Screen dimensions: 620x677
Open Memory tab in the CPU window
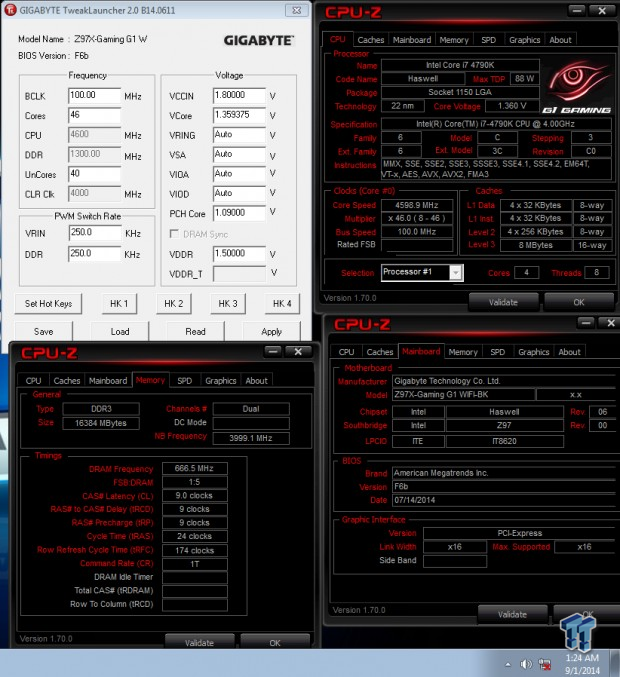(x=454, y=40)
